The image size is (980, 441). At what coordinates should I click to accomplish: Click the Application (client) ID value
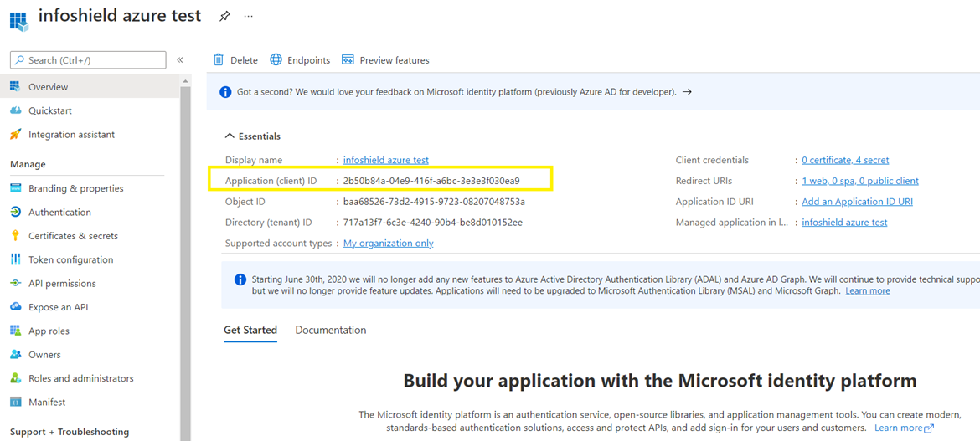coord(432,181)
